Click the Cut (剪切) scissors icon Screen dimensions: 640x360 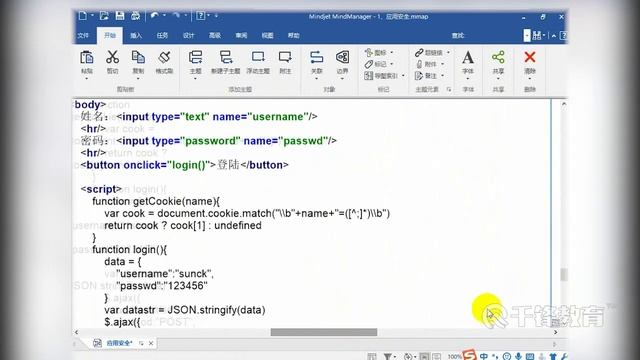point(112,58)
